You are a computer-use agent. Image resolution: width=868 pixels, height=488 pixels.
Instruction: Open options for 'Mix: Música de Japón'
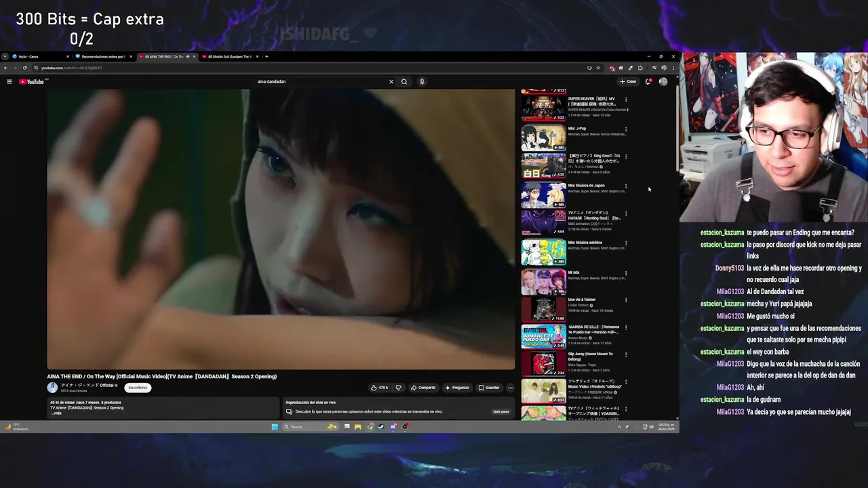tap(626, 186)
